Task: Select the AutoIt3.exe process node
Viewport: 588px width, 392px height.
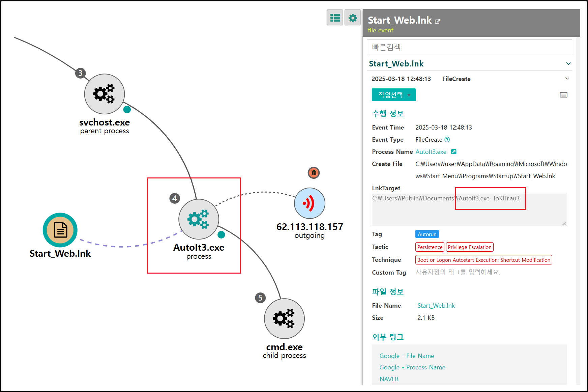Action: point(199,219)
